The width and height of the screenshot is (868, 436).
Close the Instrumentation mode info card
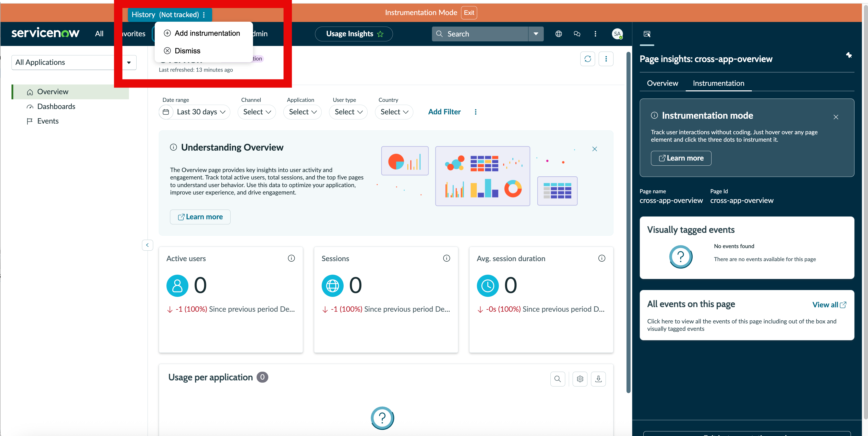click(x=836, y=117)
